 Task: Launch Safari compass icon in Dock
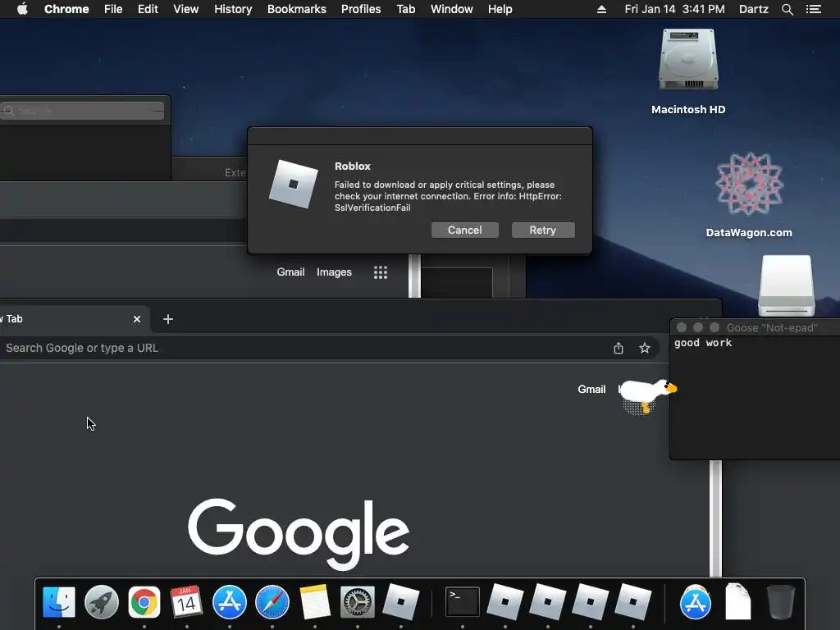272,602
